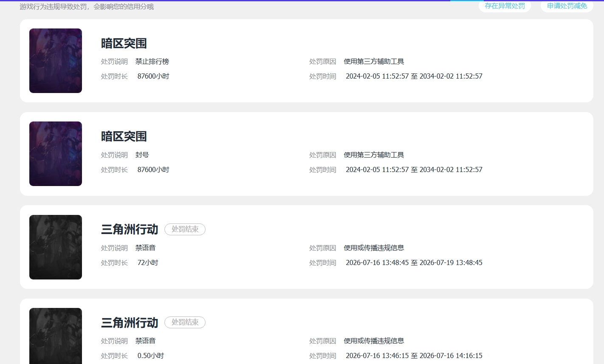Select the 禁止排行榜 penalty description
Viewport: 604px width, 364px height.
coord(152,62)
